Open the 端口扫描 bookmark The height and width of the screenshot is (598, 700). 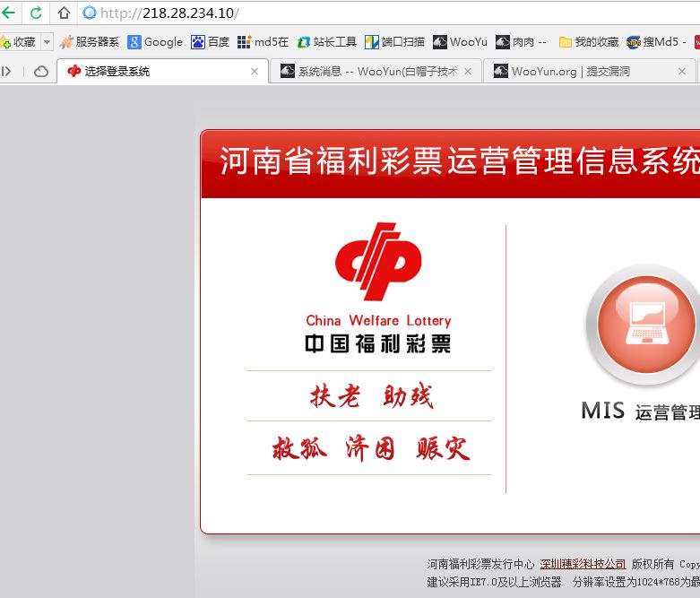coord(394,42)
